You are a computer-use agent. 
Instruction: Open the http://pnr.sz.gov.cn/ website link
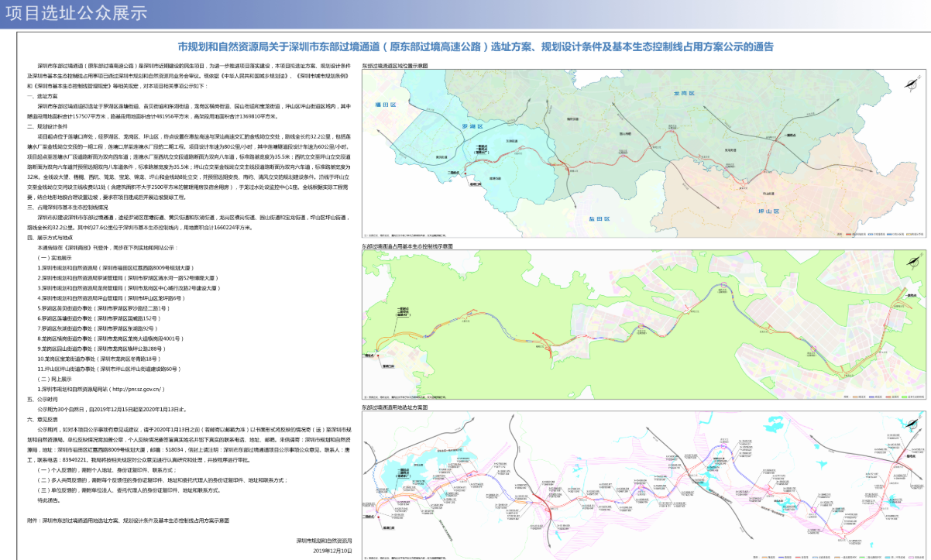click(x=139, y=389)
